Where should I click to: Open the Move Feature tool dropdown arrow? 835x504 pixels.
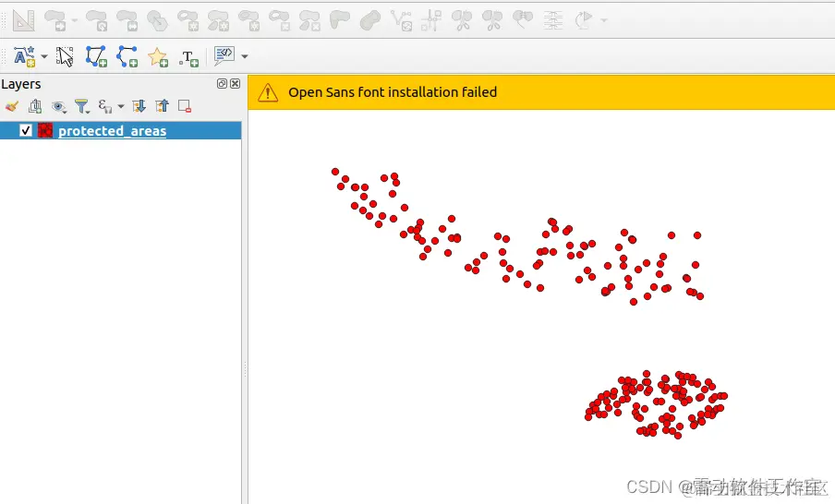tap(74, 20)
